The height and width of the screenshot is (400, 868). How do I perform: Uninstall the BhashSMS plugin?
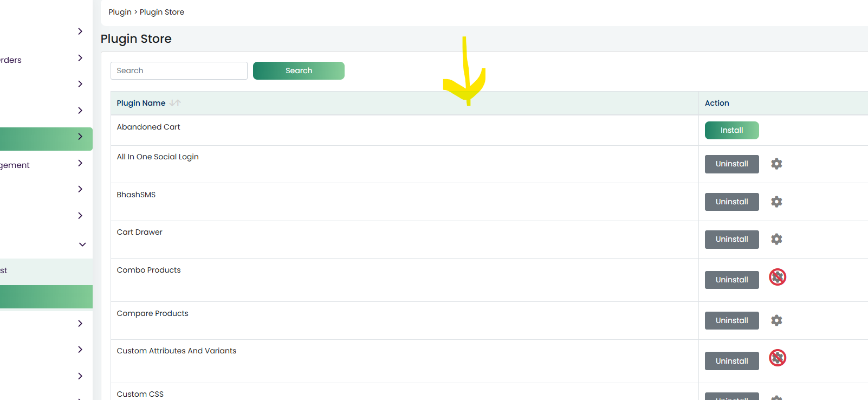(x=731, y=202)
